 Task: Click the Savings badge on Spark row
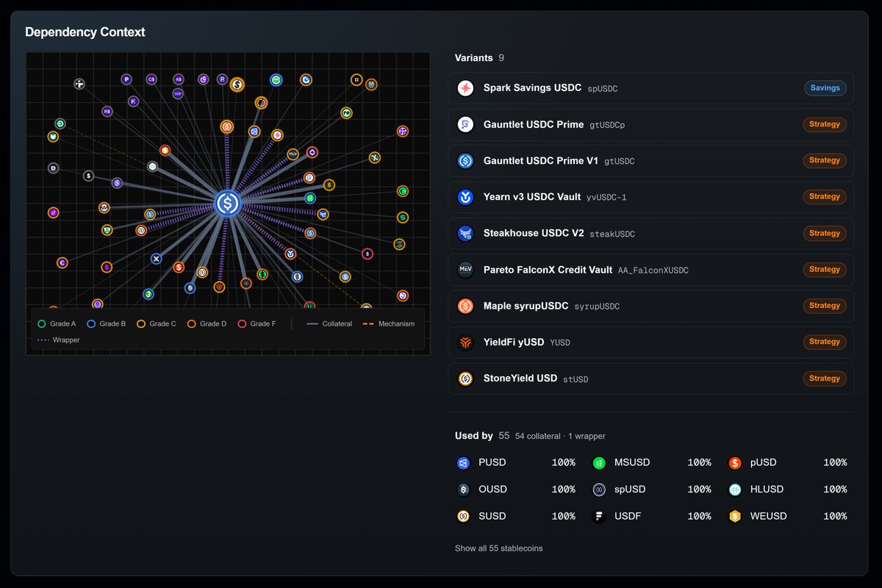click(x=825, y=88)
